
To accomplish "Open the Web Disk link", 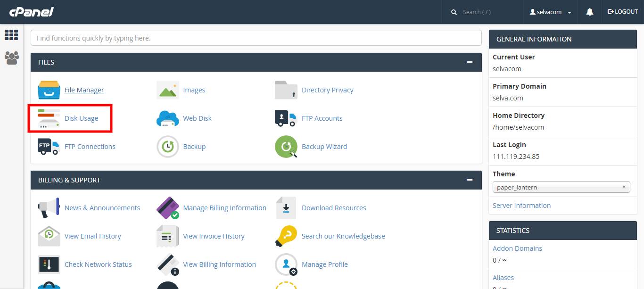I will click(x=197, y=118).
